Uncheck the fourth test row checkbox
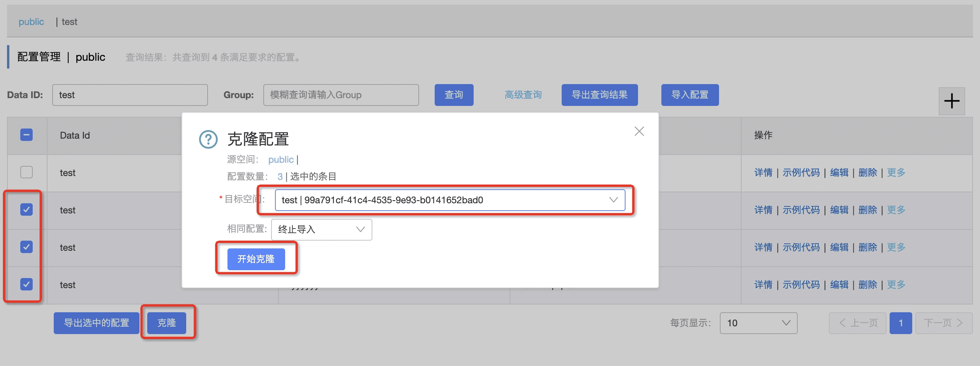 (26, 284)
